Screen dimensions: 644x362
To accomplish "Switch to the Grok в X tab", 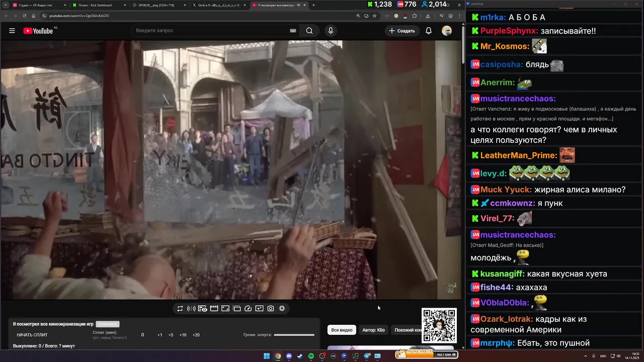I will (x=219, y=5).
